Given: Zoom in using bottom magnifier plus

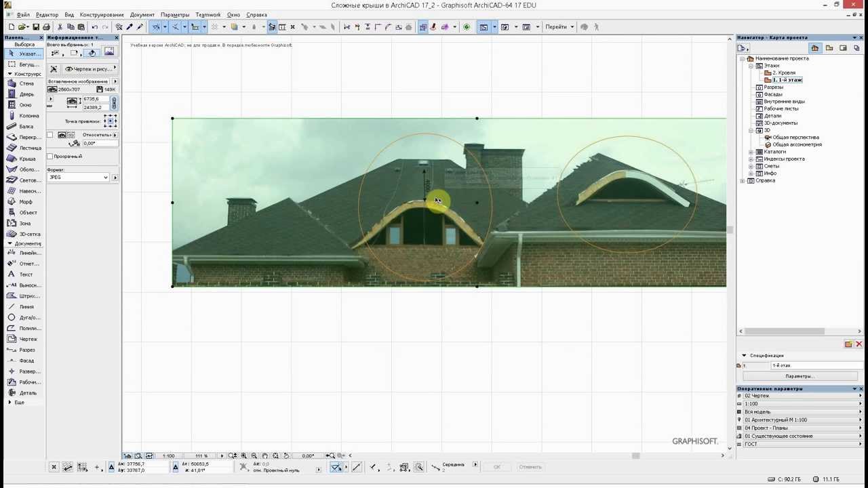Looking at the screenshot, I should 244,456.
